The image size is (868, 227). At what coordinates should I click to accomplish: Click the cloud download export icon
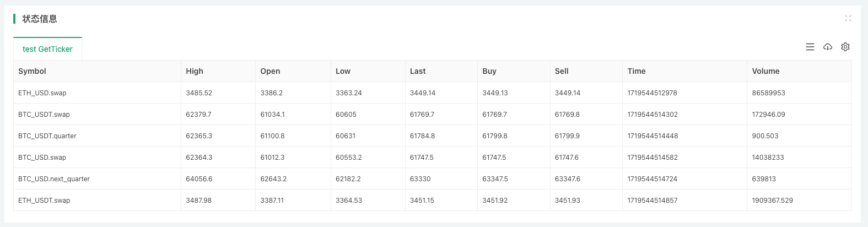(x=828, y=47)
